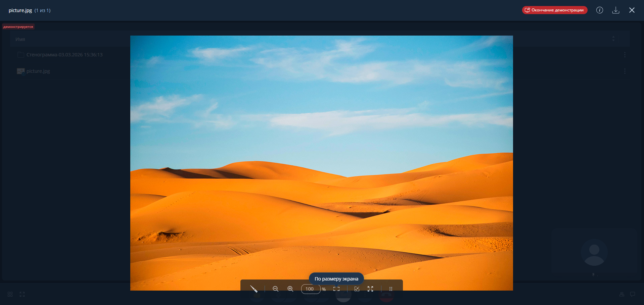The height and width of the screenshot is (305, 644).
Task: Download picture.jpg using the download icon
Action: tap(615, 10)
